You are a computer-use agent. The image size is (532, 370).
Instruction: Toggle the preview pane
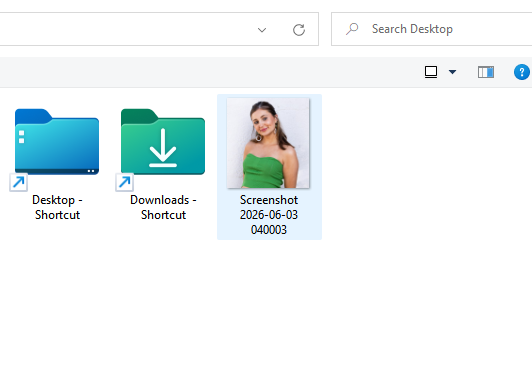[x=486, y=72]
